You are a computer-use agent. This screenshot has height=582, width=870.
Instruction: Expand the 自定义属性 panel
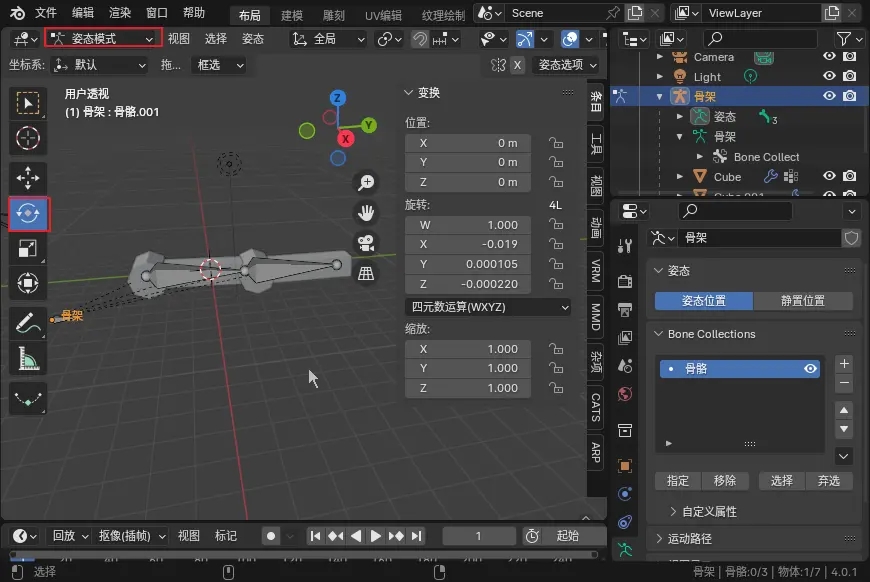708,511
